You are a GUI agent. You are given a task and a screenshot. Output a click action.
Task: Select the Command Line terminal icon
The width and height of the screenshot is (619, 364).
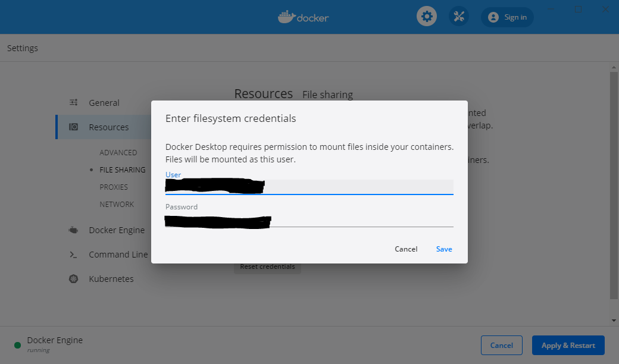tap(72, 254)
